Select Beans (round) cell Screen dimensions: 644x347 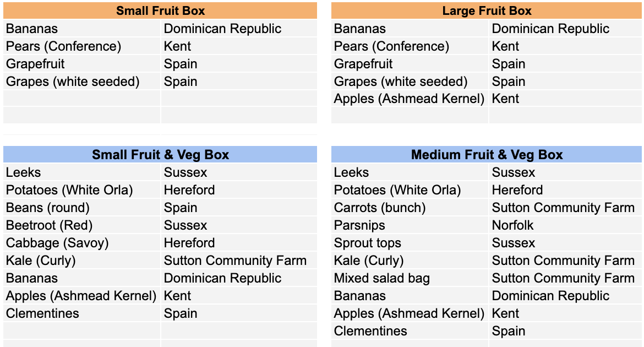point(81,208)
